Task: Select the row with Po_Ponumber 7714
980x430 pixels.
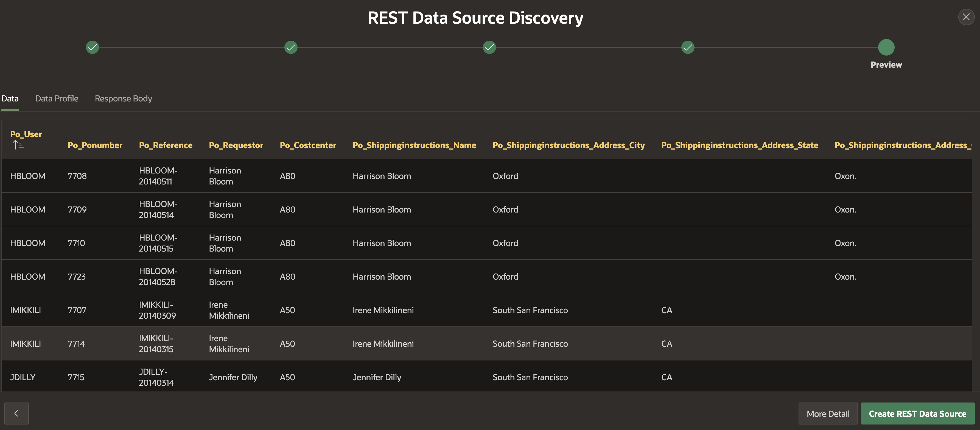Action: click(76, 344)
